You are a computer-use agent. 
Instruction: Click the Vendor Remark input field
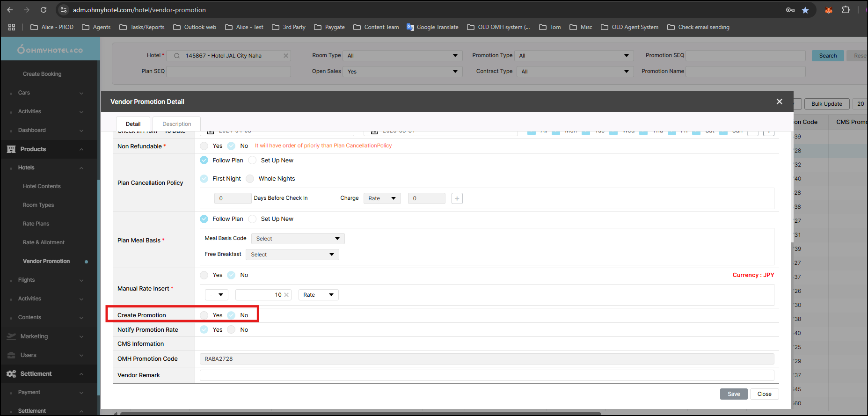(487, 375)
